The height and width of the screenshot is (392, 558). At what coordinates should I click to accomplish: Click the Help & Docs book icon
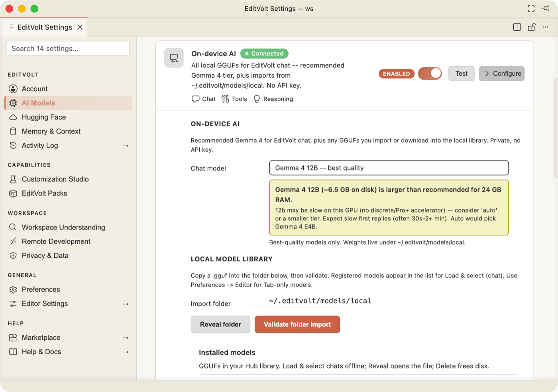[x=13, y=352]
